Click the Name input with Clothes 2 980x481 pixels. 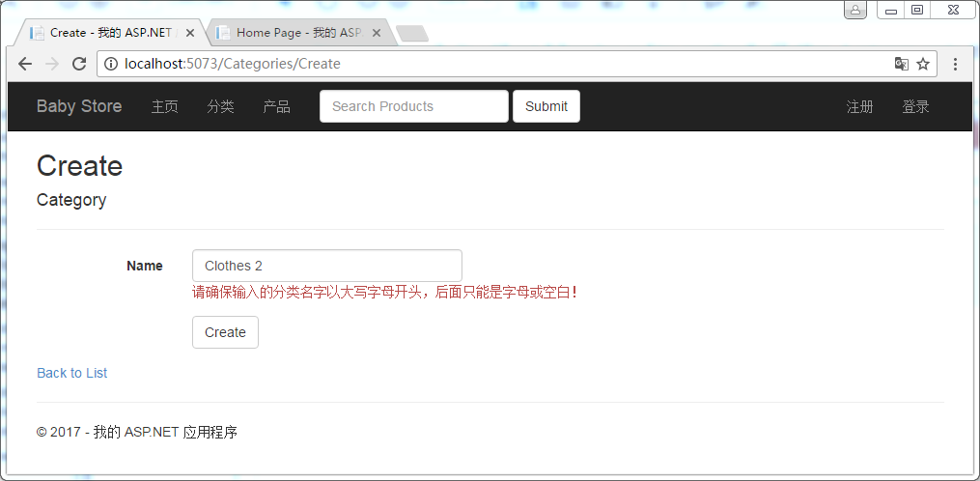(327, 266)
